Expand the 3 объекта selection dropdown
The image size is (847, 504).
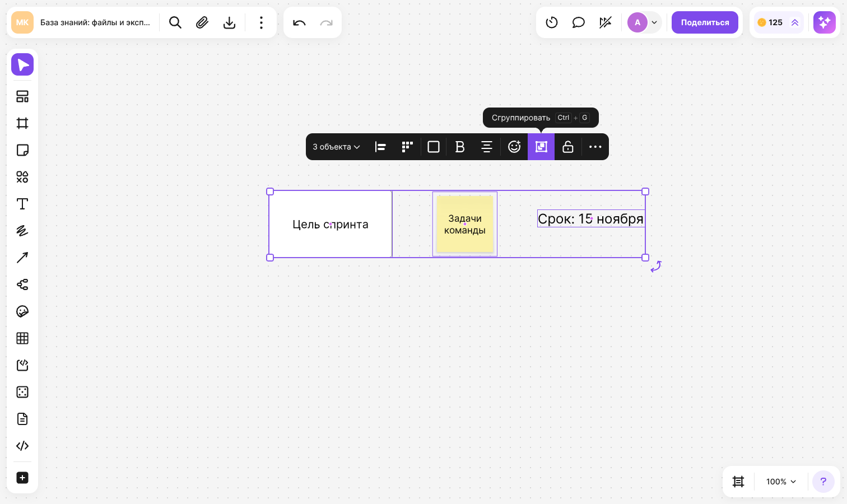click(336, 147)
